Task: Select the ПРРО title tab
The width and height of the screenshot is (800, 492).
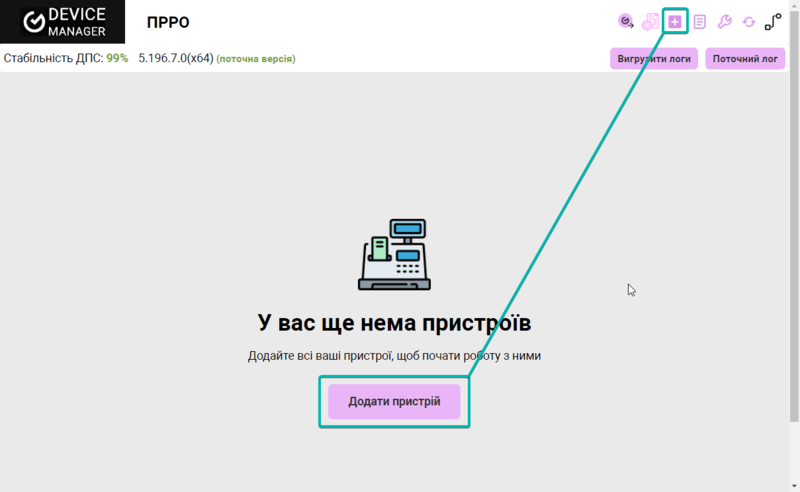Action: (168, 22)
